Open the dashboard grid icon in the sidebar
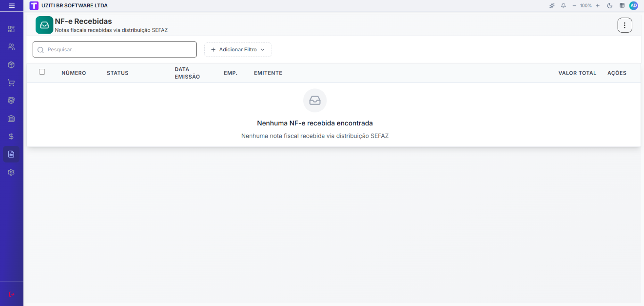The width and height of the screenshot is (644, 306). pyautogui.click(x=11, y=29)
